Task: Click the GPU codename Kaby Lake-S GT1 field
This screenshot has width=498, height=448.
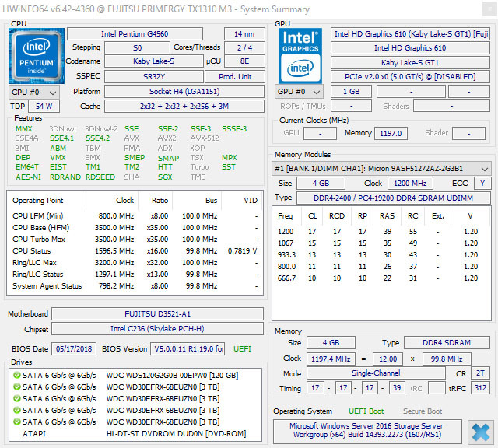Action: coord(410,62)
